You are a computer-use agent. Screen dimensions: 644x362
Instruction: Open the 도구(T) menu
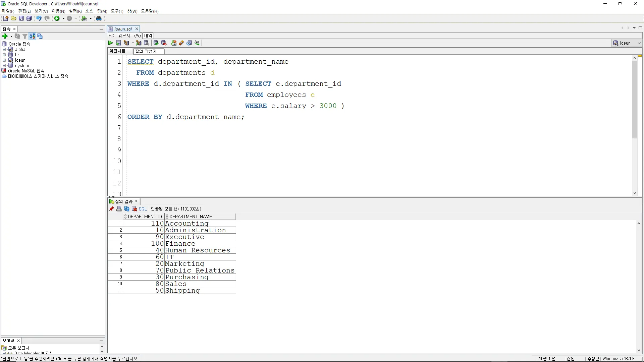(117, 11)
